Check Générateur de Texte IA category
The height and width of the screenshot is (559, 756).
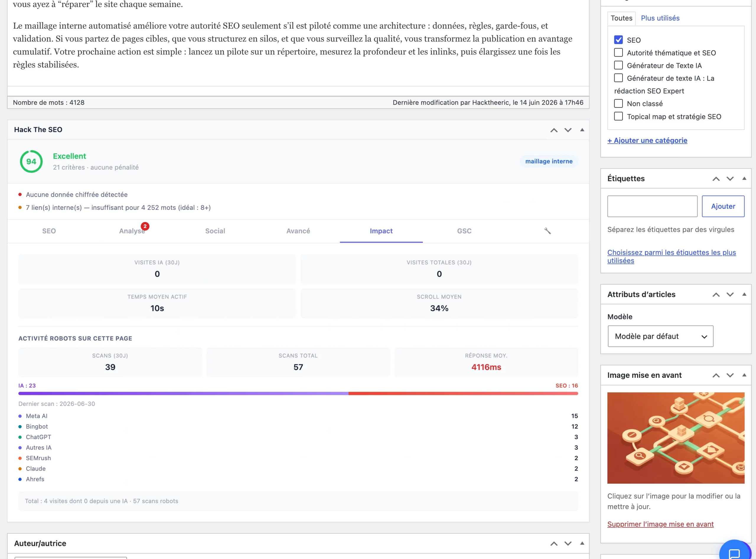[x=618, y=65]
